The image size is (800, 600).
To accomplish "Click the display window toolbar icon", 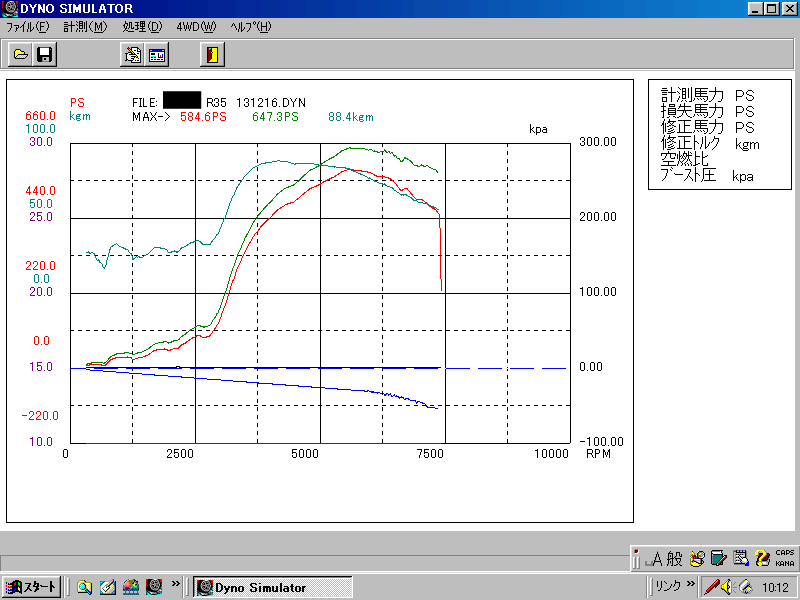I will tap(157, 55).
